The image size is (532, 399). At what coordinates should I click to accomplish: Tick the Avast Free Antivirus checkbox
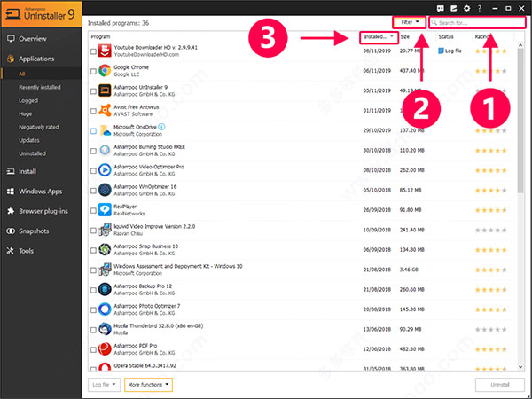pos(93,111)
